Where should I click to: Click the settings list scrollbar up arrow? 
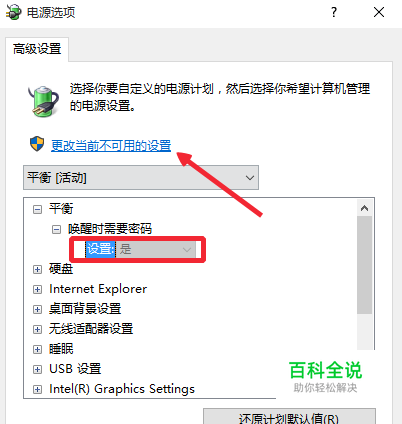point(364,208)
